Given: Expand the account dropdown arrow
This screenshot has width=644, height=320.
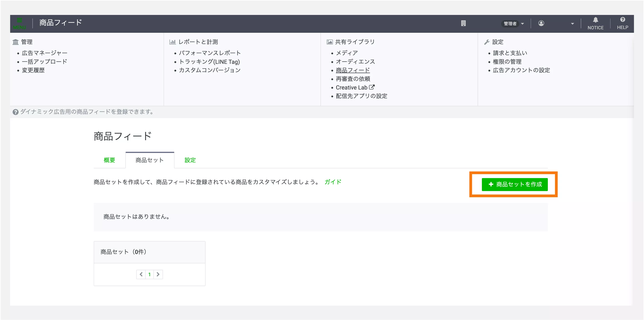Looking at the screenshot, I should [x=572, y=24].
